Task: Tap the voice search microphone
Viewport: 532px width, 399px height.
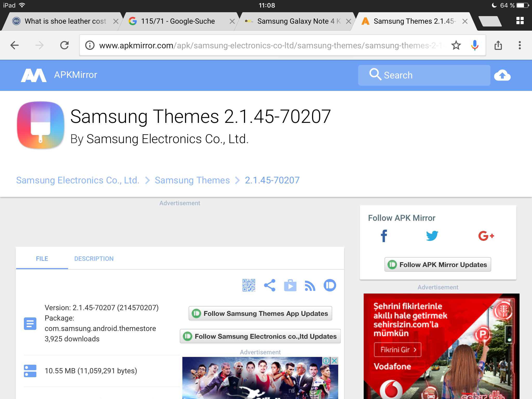Action: (x=475, y=45)
